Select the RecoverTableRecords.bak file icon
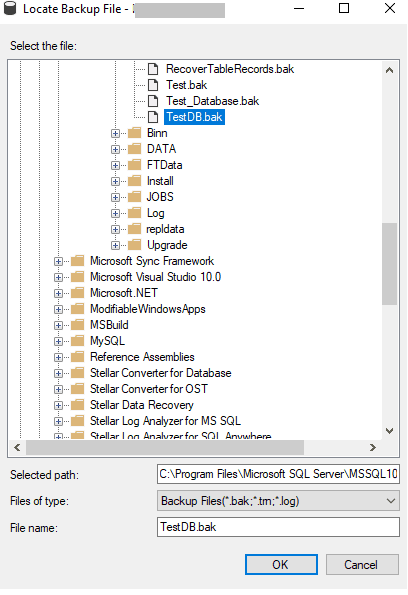Viewport: 408px width, 595px height. (x=153, y=69)
